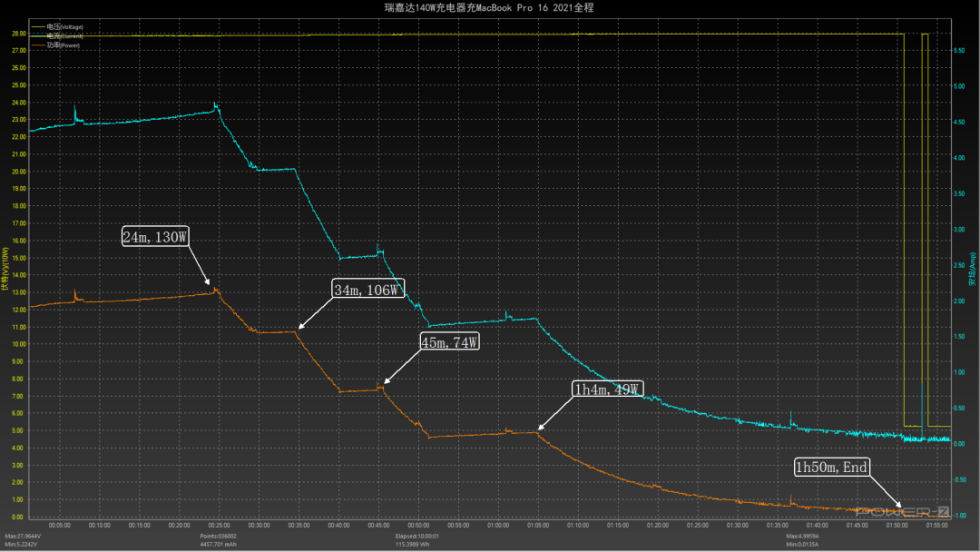Click the Max:4.9959A status value
The height and width of the screenshot is (552, 980).
pyautogui.click(x=802, y=537)
